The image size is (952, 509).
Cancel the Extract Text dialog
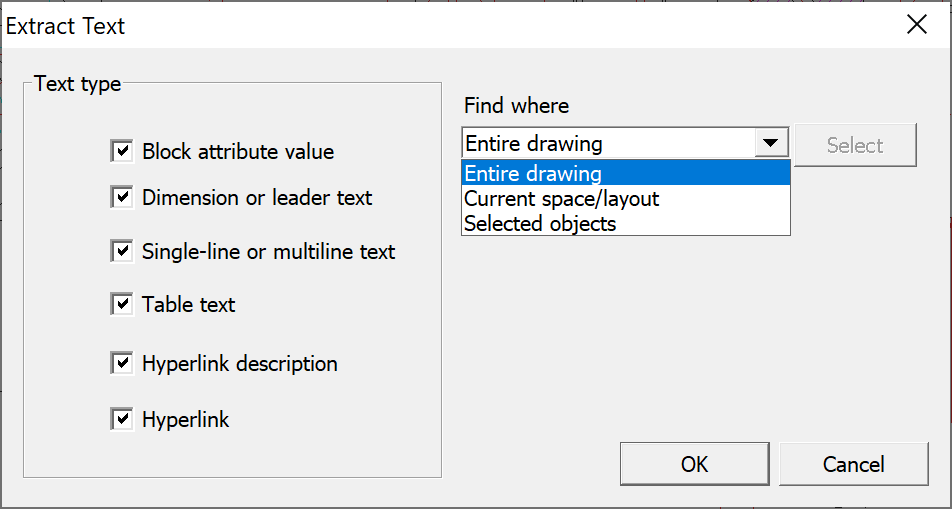(x=853, y=464)
